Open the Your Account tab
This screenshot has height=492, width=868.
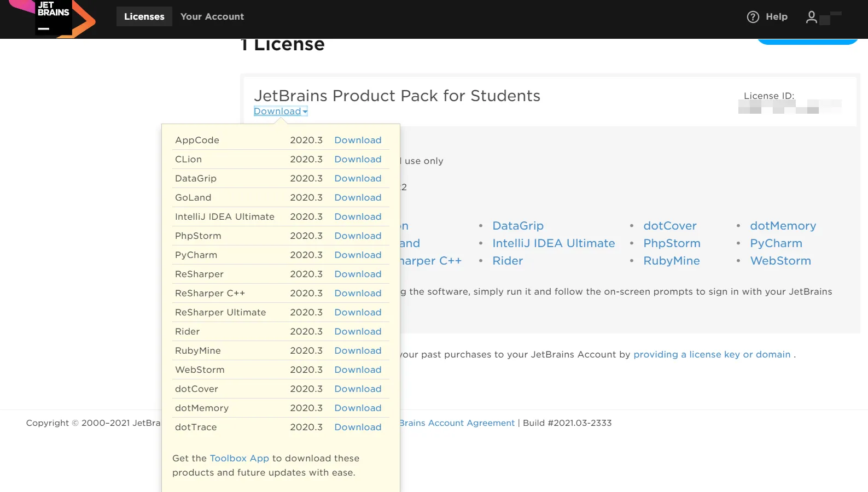[x=212, y=17]
